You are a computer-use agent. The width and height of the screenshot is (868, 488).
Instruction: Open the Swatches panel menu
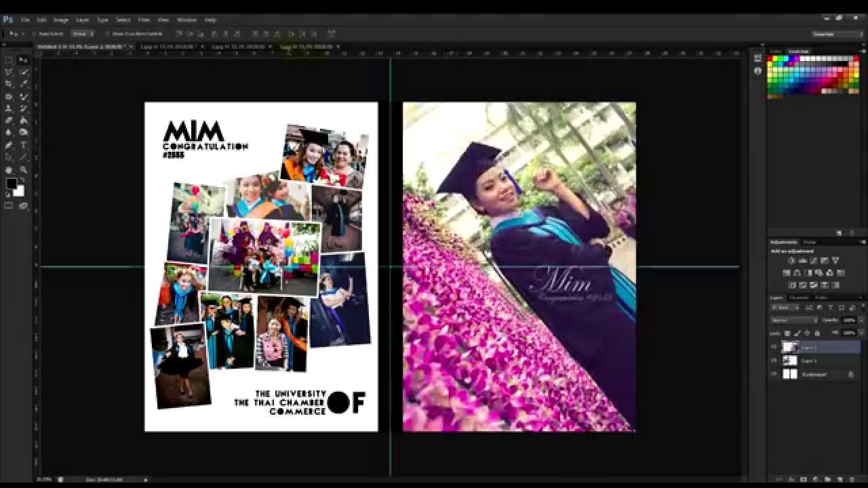click(863, 52)
